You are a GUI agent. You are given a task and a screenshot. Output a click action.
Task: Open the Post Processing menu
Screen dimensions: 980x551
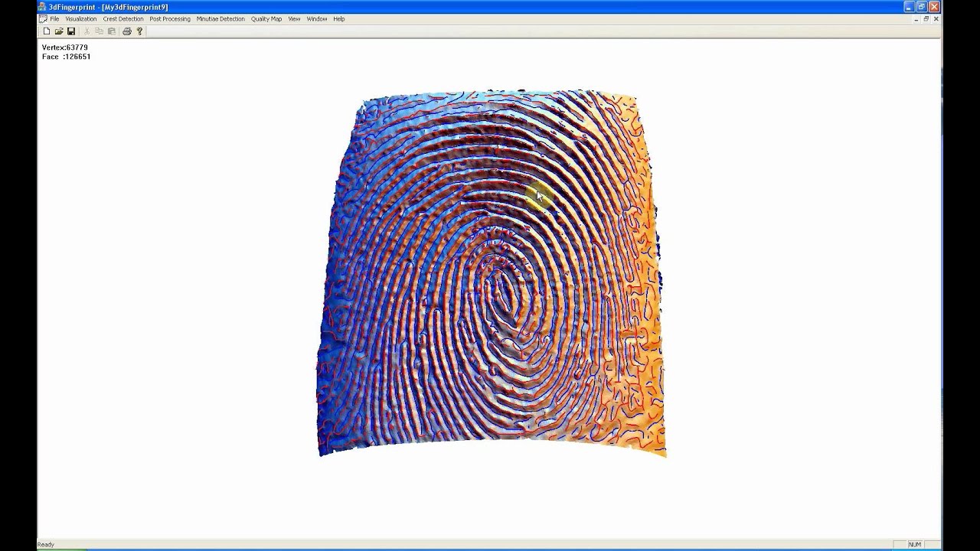coord(170,18)
